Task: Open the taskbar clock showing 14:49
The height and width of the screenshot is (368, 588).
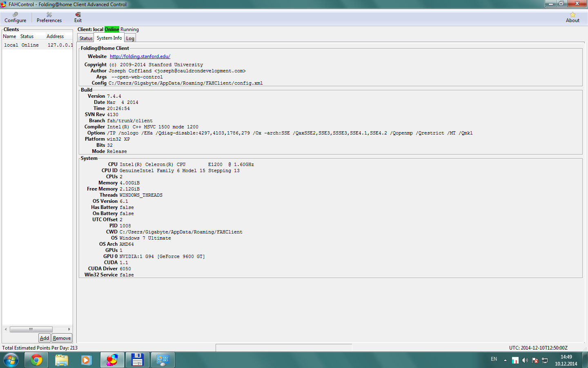Action: point(566,360)
